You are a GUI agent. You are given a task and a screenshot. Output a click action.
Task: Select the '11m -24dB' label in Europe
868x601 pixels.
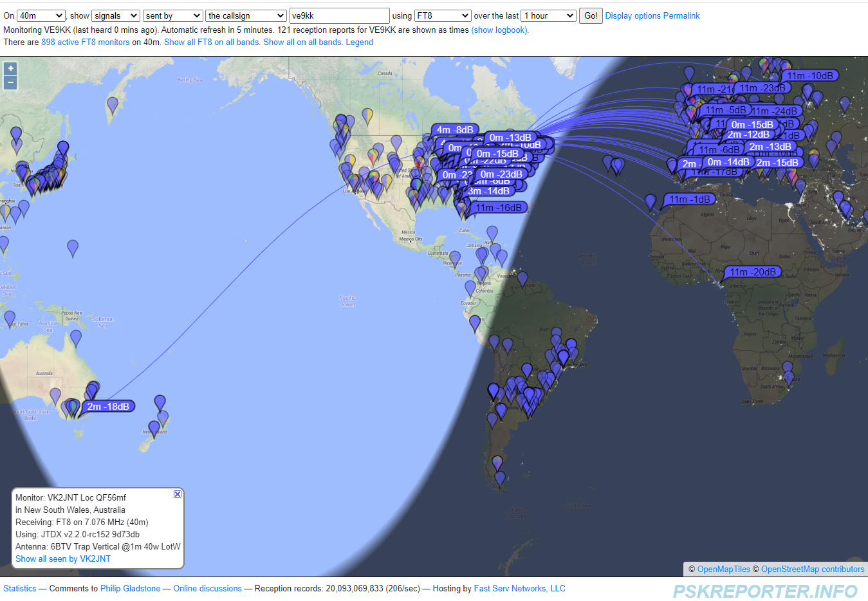(x=776, y=111)
